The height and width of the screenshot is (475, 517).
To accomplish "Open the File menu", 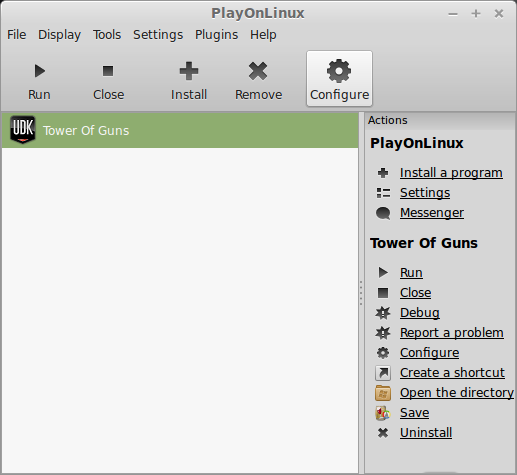I will (17, 35).
